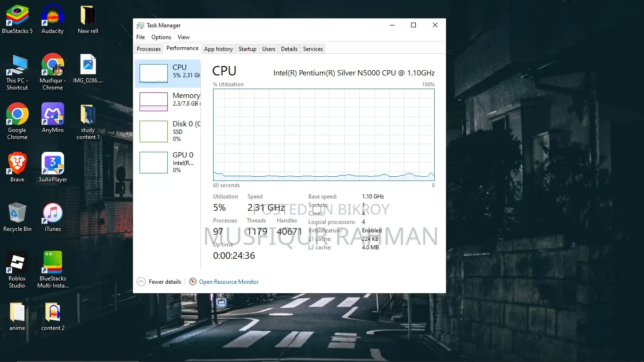
Task: Click the 60 seconds axis label
Action: click(226, 185)
